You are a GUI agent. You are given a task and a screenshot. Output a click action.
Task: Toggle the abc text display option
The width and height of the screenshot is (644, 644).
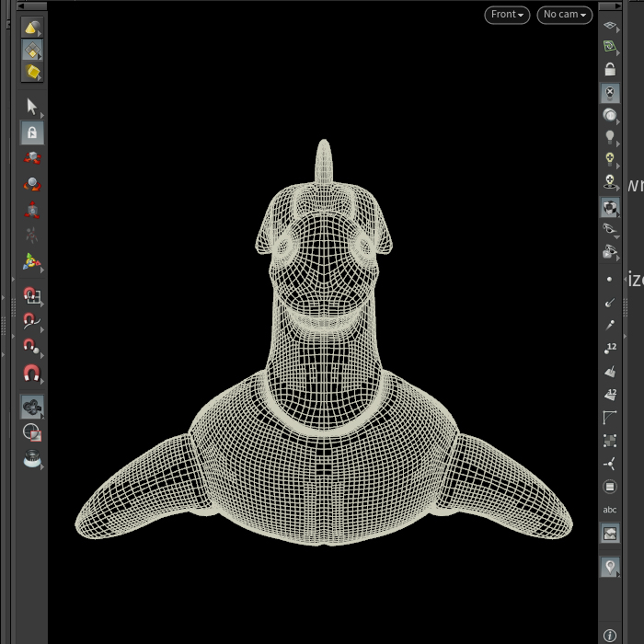[610, 510]
